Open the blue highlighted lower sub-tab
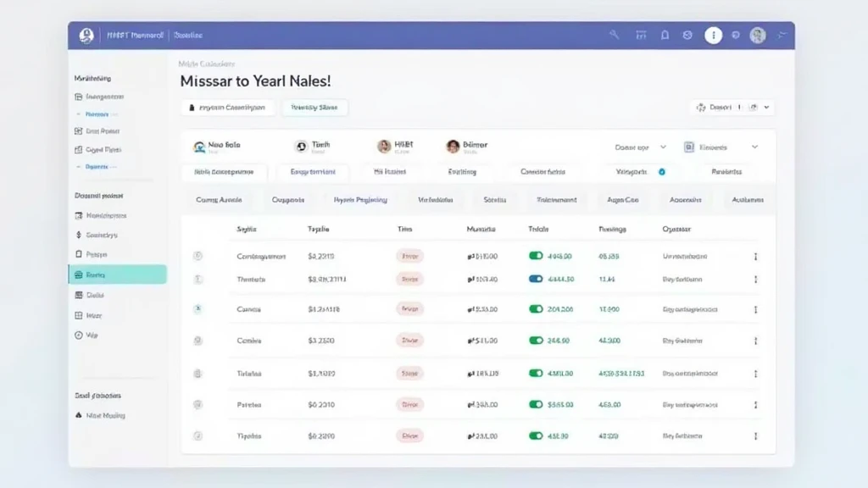This screenshot has width=868, height=488. [360, 200]
